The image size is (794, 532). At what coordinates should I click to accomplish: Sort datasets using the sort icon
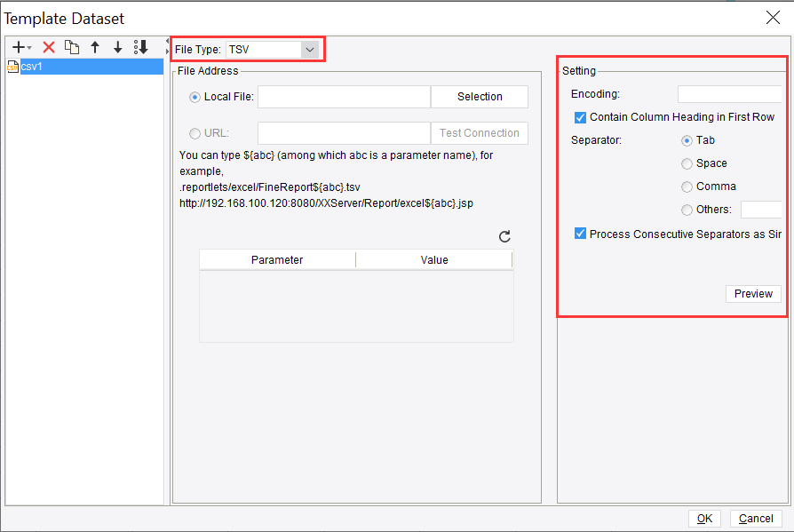[x=141, y=46]
